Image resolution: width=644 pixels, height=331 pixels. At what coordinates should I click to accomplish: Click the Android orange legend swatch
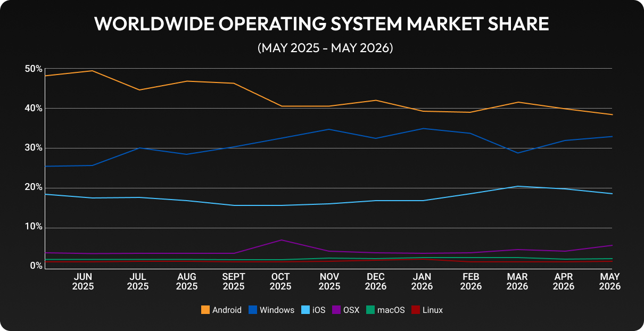[205, 310]
